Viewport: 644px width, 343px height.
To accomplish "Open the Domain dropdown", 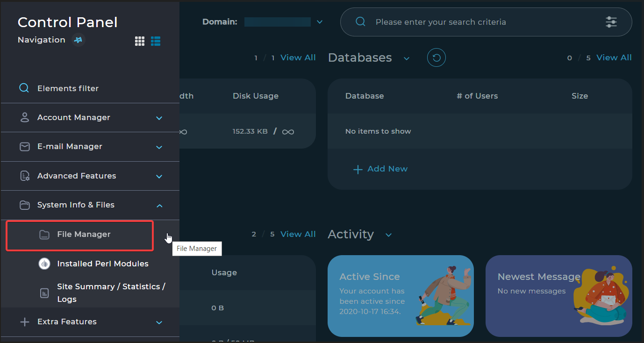I will pyautogui.click(x=320, y=22).
